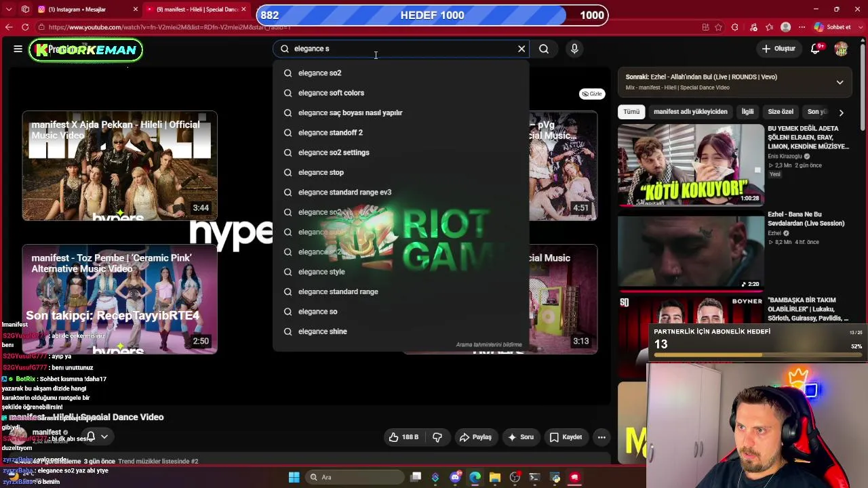Close the manifest Hileli browser tab
Screen dimensions: 868x488
point(243,9)
